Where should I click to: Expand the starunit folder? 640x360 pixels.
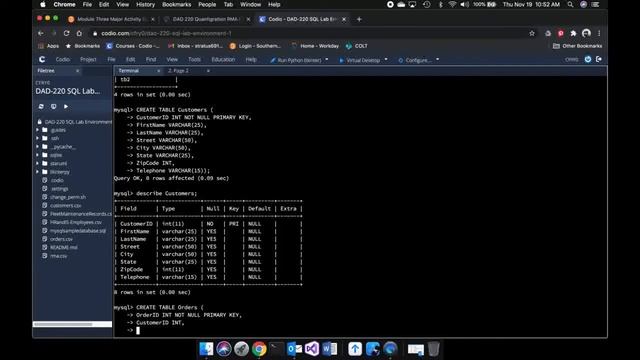[38, 163]
